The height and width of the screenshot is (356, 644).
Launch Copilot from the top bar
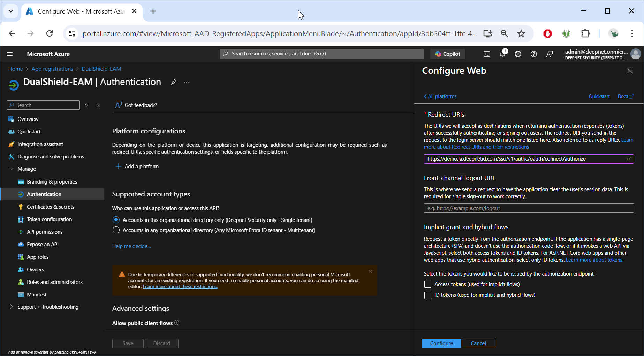pos(448,54)
